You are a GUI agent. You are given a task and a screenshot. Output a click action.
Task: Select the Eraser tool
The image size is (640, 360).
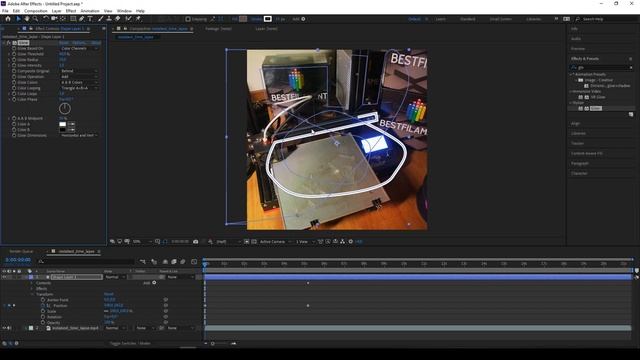click(118, 19)
